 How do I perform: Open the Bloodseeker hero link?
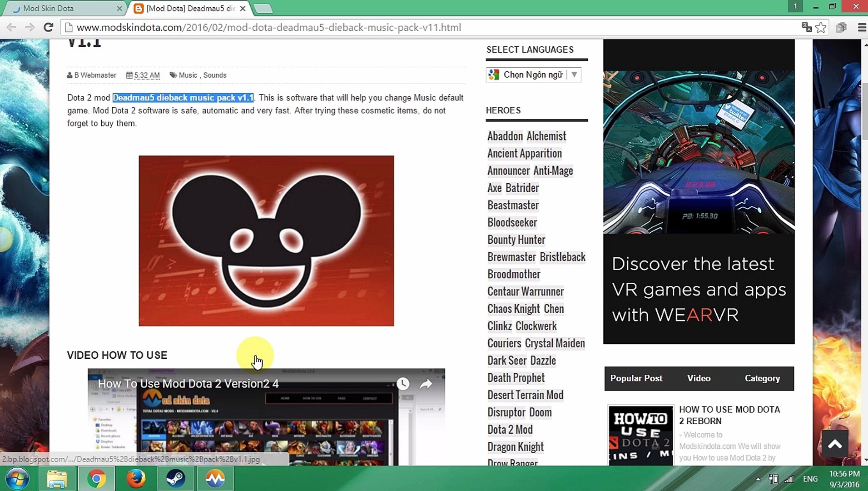512,222
